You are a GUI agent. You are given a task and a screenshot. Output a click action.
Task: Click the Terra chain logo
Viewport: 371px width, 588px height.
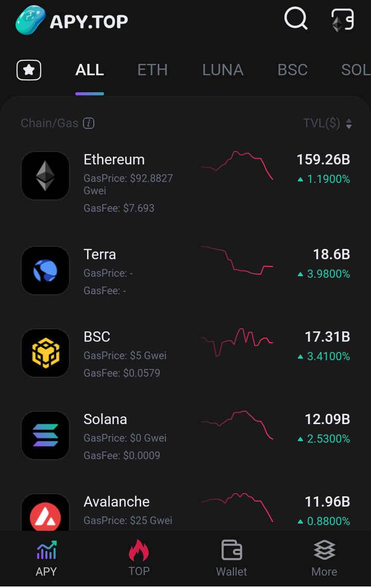coord(45,271)
